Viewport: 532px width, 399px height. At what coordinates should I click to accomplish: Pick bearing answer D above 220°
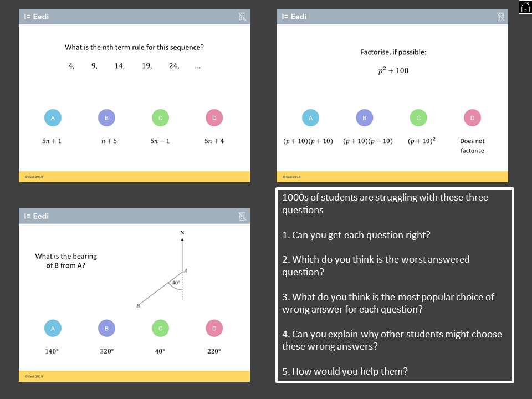pos(214,328)
